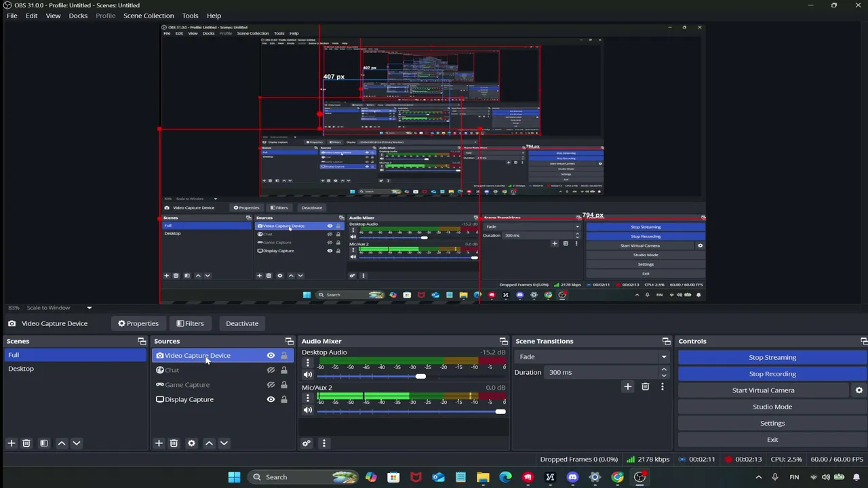This screenshot has width=868, height=488.
Task: Move selected source down in list
Action: [224, 443]
